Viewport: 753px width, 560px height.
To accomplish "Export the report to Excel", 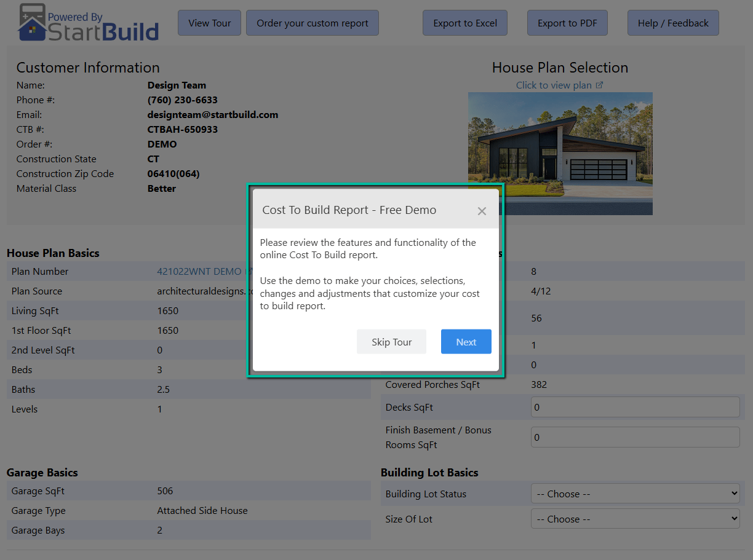I will (464, 22).
